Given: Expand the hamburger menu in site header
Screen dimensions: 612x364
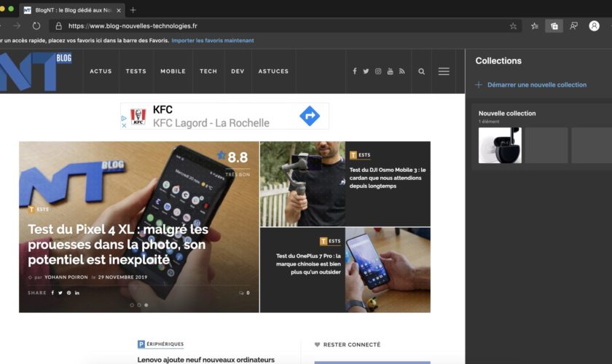Looking at the screenshot, I should pos(444,71).
